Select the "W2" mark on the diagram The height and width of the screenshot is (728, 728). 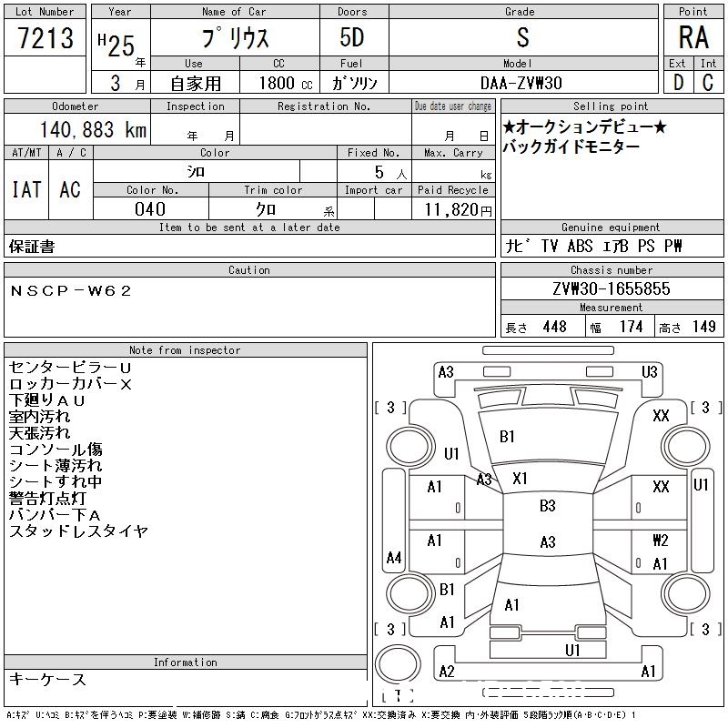tap(661, 540)
